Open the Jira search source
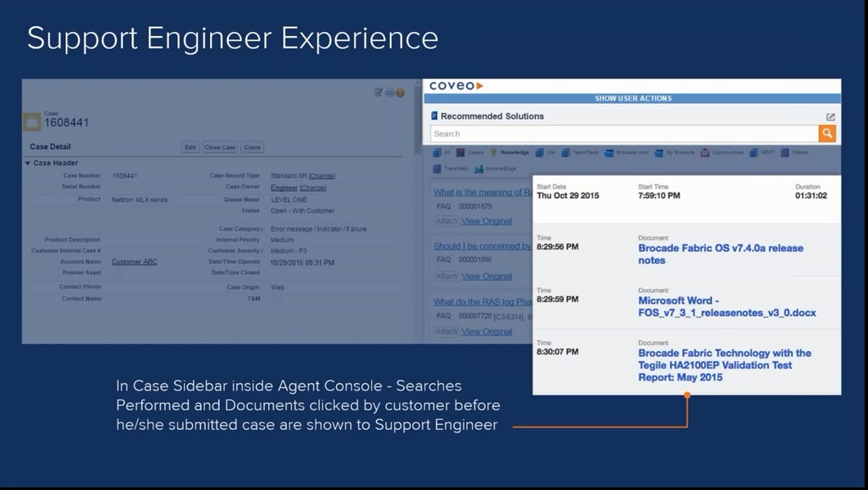Viewport: 868px width, 490px height. point(539,153)
